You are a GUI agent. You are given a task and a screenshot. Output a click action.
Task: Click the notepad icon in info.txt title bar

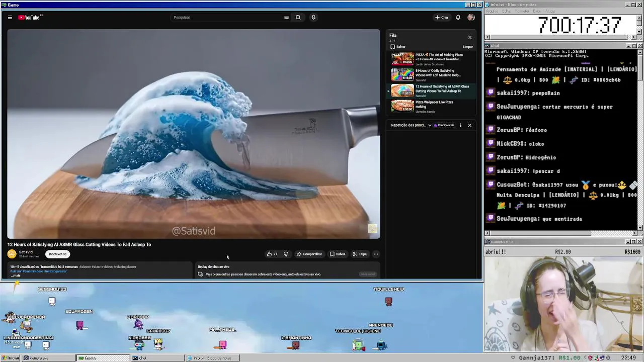pos(488,5)
